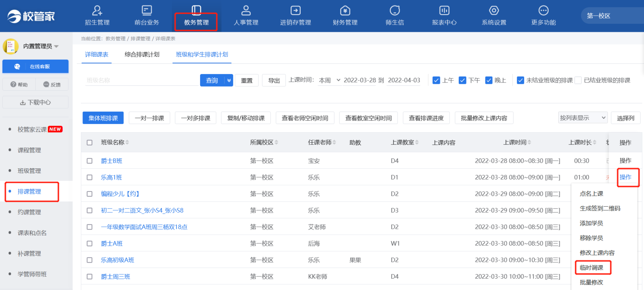This screenshot has width=644, height=290.
Task: Choose 移除学员 from the menu
Action: (x=591, y=238)
